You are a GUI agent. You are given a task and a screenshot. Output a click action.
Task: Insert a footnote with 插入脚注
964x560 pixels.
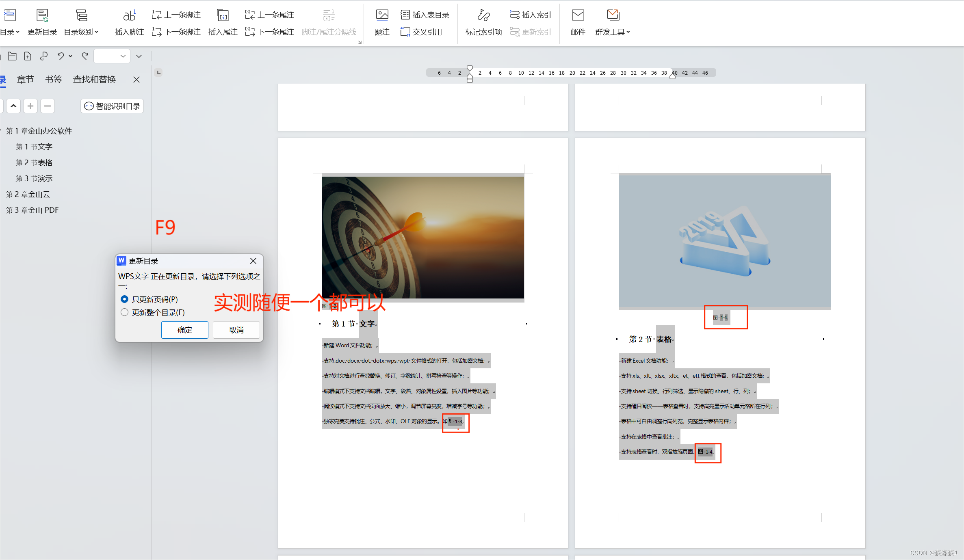pyautogui.click(x=129, y=22)
